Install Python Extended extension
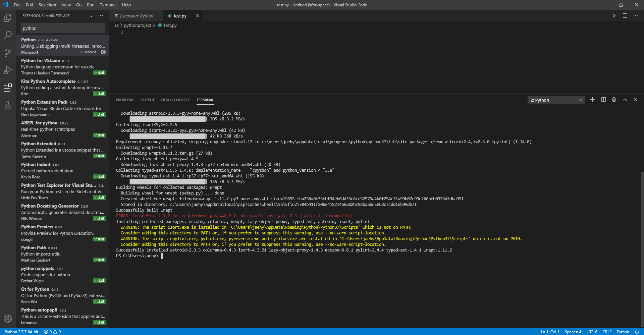This screenshot has height=335, width=644. tap(99, 156)
